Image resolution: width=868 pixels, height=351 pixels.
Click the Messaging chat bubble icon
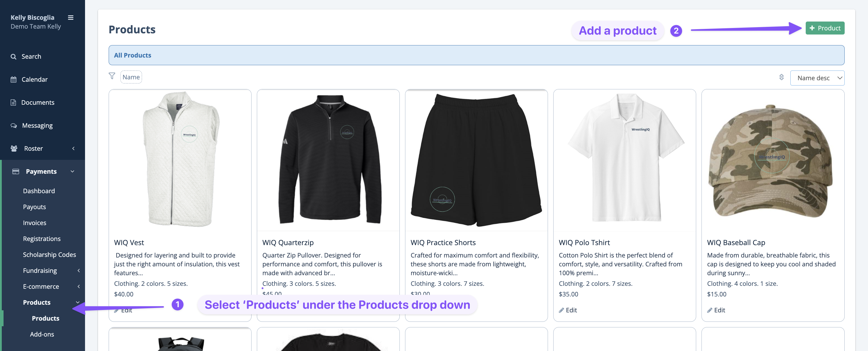[14, 126]
